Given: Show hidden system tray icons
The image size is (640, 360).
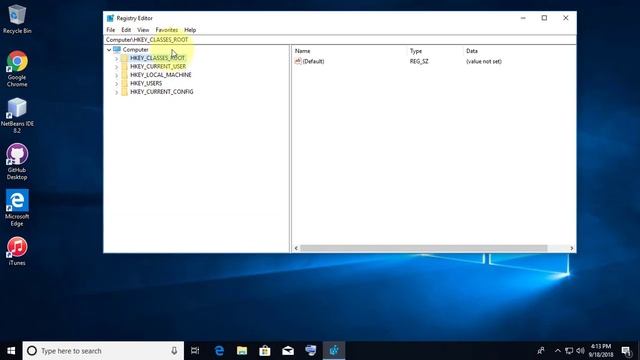Looking at the screenshot, I should [x=558, y=351].
